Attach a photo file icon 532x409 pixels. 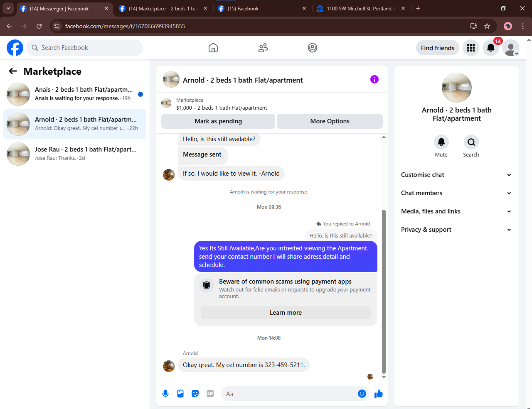[180, 394]
